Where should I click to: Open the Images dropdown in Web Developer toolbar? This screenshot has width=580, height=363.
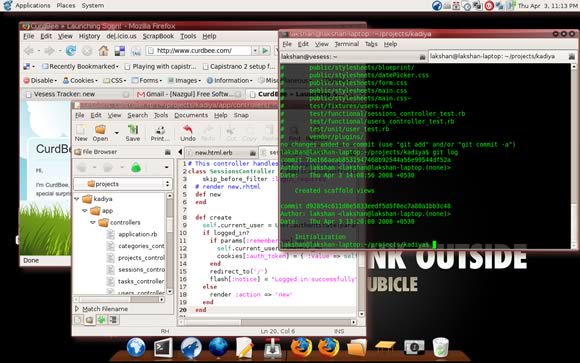pos(184,80)
